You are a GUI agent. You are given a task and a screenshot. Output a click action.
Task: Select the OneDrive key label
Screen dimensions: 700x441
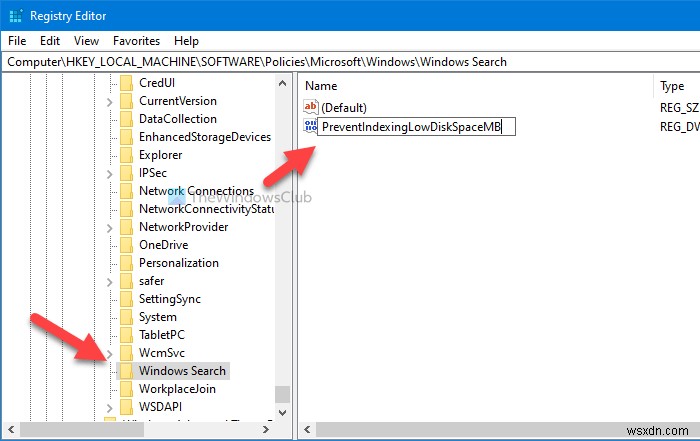pyautogui.click(x=163, y=245)
